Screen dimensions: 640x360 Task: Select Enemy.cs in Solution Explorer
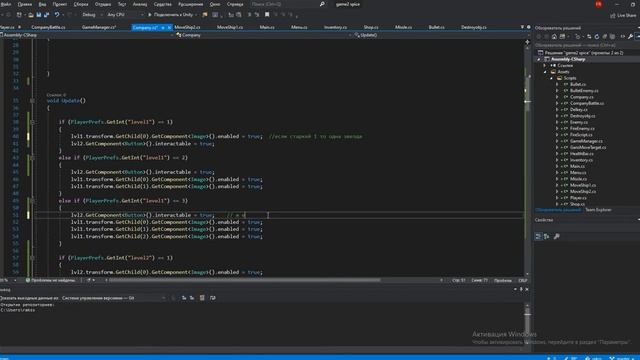tap(579, 122)
